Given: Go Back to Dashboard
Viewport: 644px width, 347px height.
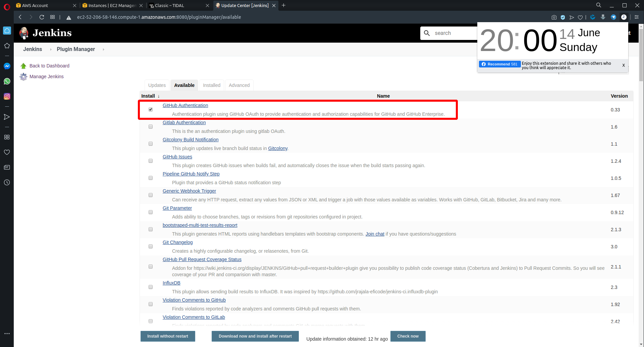Looking at the screenshot, I should pos(49,66).
